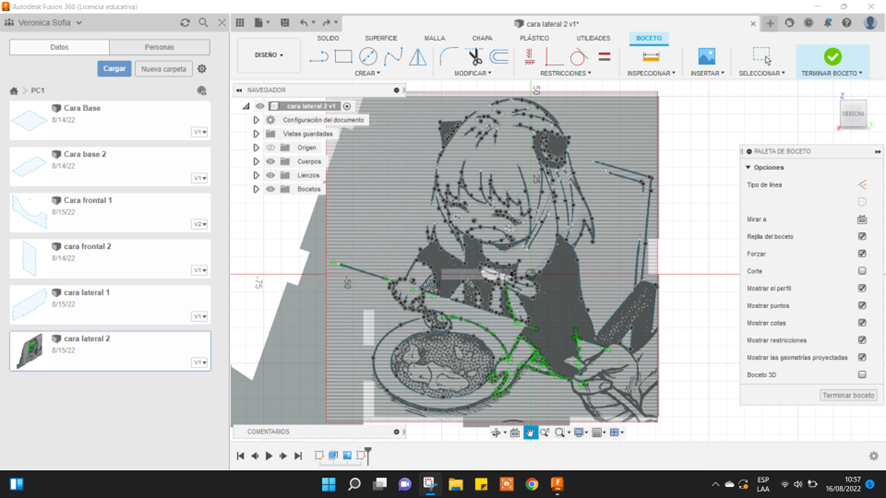Apply tangent constraint icon
Screen dimensions: 886x498
[578, 57]
